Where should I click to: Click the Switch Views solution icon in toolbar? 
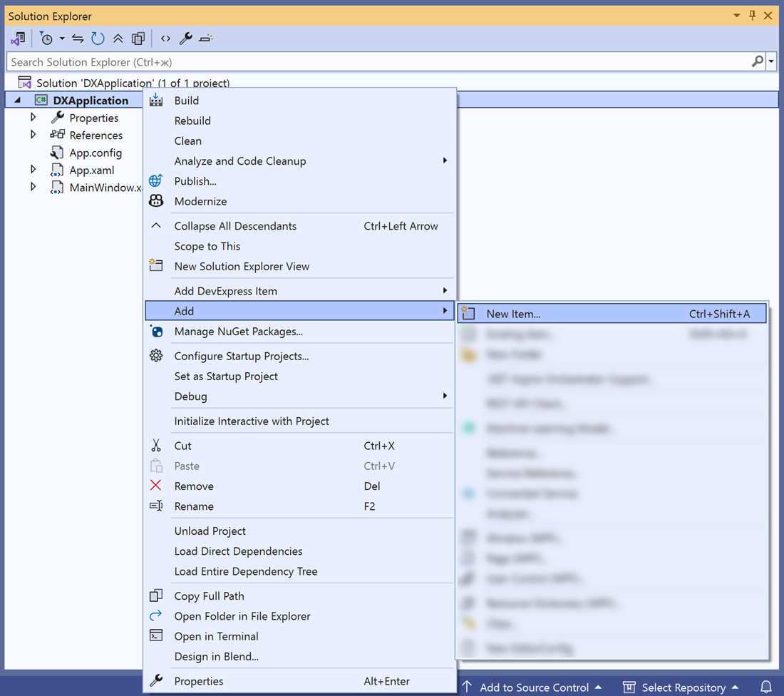point(19,39)
